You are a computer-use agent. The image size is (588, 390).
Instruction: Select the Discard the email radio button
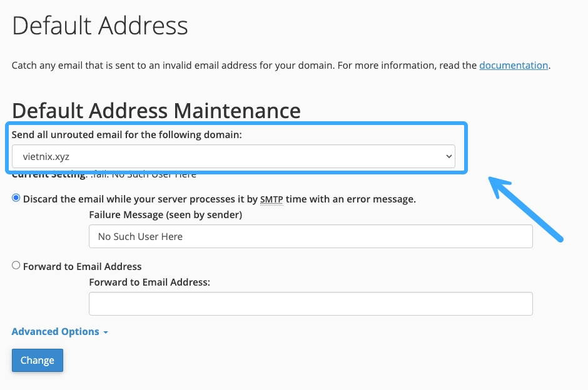[x=16, y=197]
